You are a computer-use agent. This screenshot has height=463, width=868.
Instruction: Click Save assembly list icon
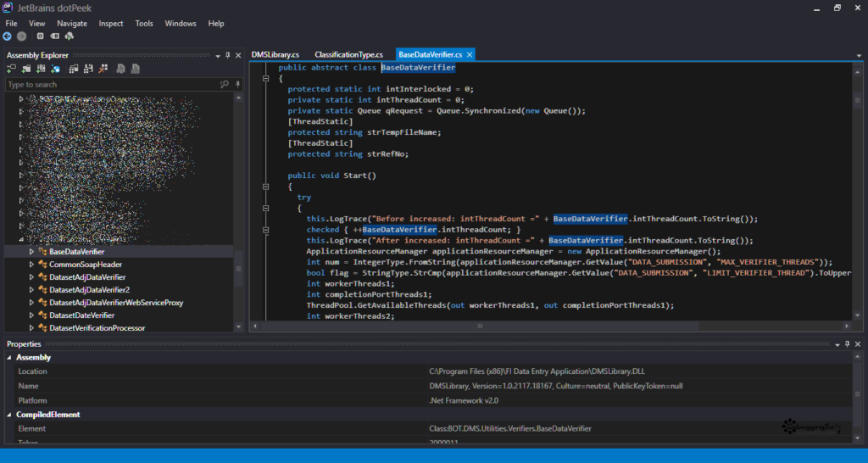pos(88,70)
